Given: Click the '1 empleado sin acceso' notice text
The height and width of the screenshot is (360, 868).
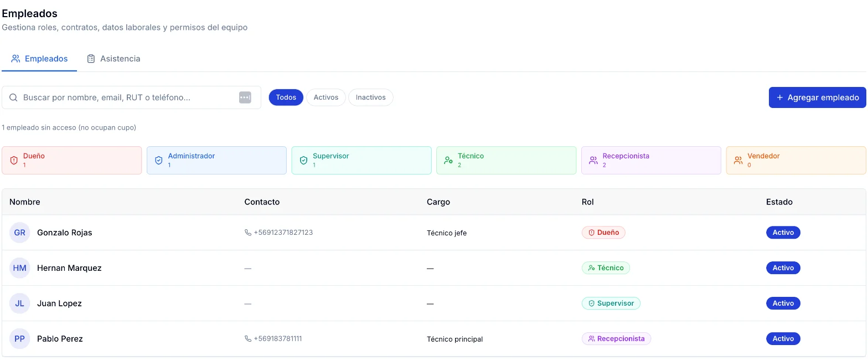Looking at the screenshot, I should pyautogui.click(x=69, y=128).
